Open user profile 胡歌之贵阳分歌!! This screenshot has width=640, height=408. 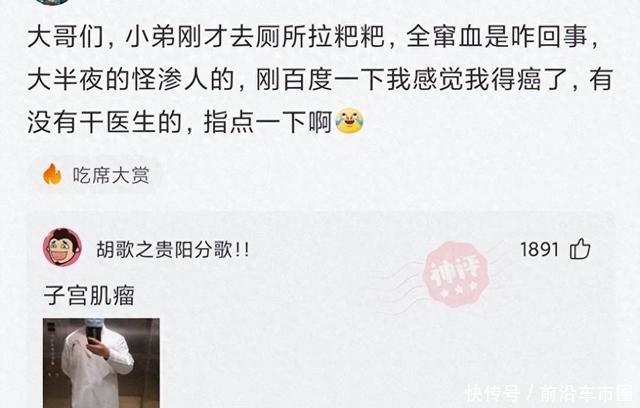173,249
